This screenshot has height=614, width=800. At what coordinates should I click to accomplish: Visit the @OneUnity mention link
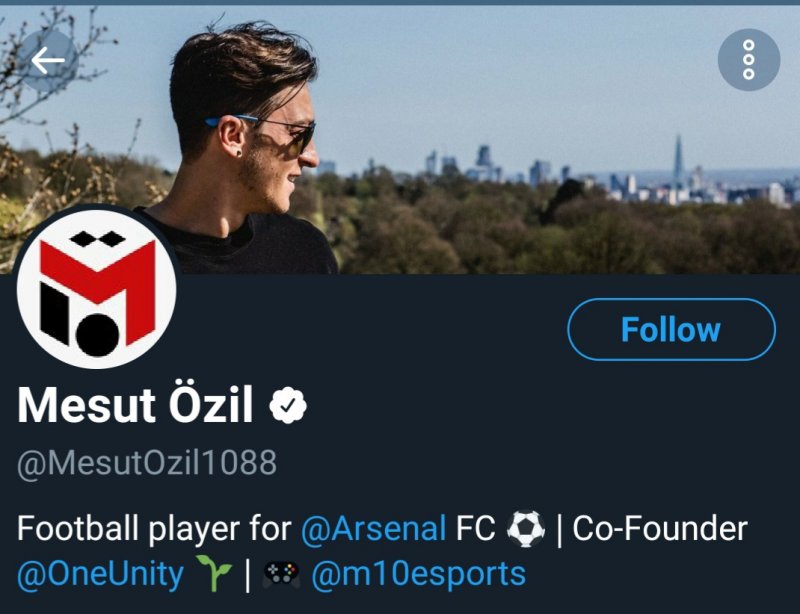100,574
